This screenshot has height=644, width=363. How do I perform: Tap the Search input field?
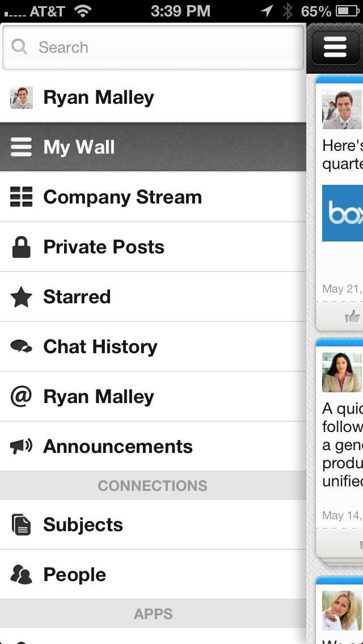coord(164,47)
